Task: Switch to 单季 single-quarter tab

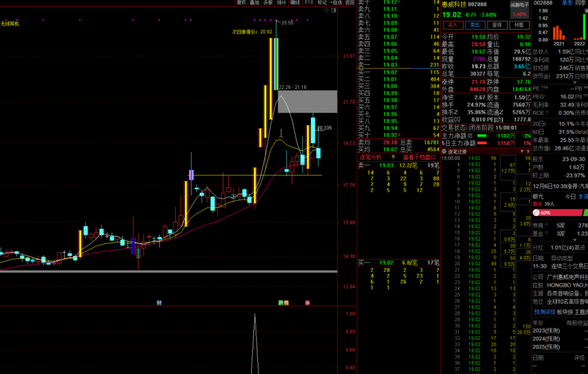Action: pyautogui.click(x=567, y=3)
